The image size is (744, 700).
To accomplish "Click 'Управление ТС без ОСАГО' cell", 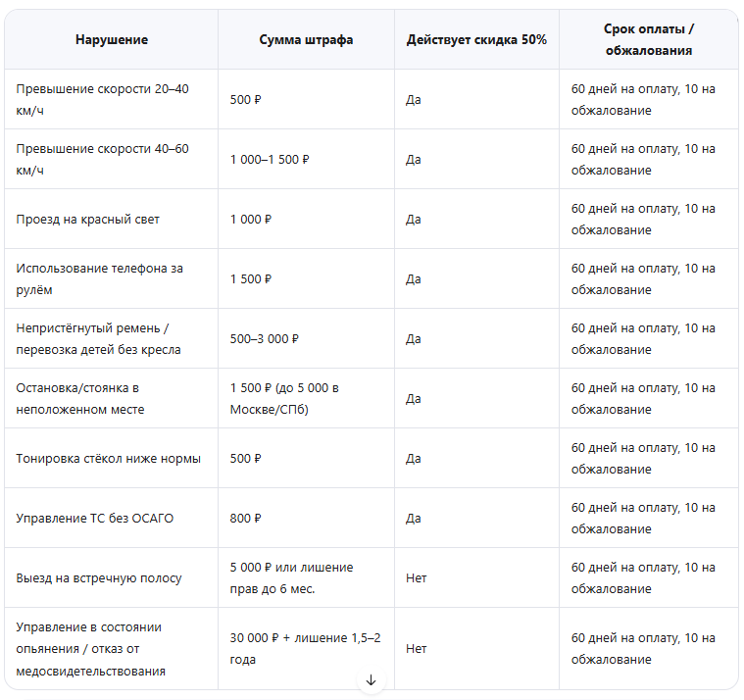I will point(112,518).
